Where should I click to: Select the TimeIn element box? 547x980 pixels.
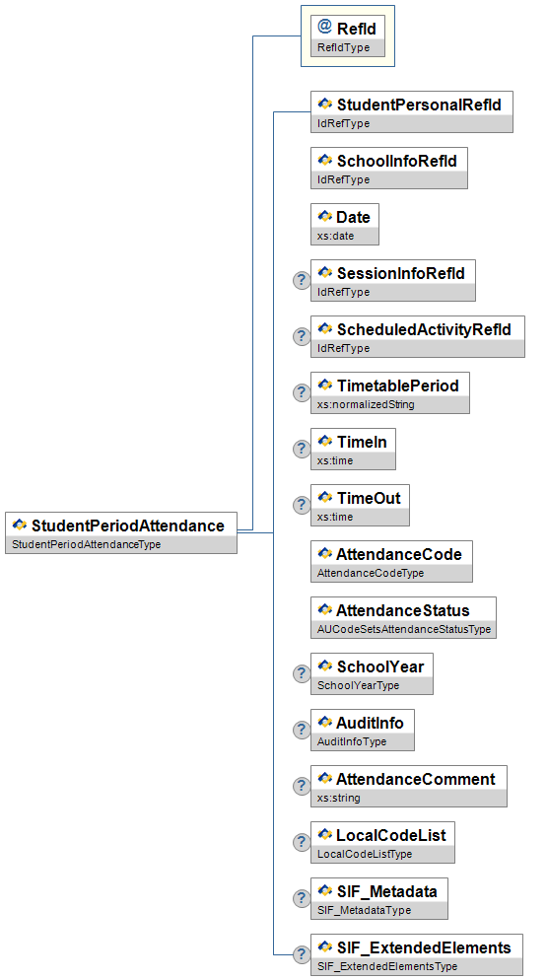point(353,449)
